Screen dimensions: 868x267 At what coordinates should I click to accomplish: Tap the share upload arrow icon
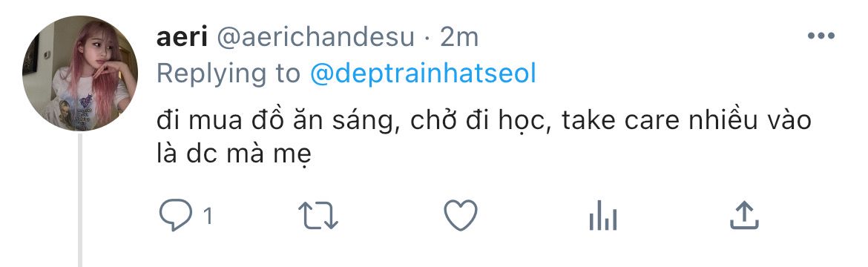point(744,216)
